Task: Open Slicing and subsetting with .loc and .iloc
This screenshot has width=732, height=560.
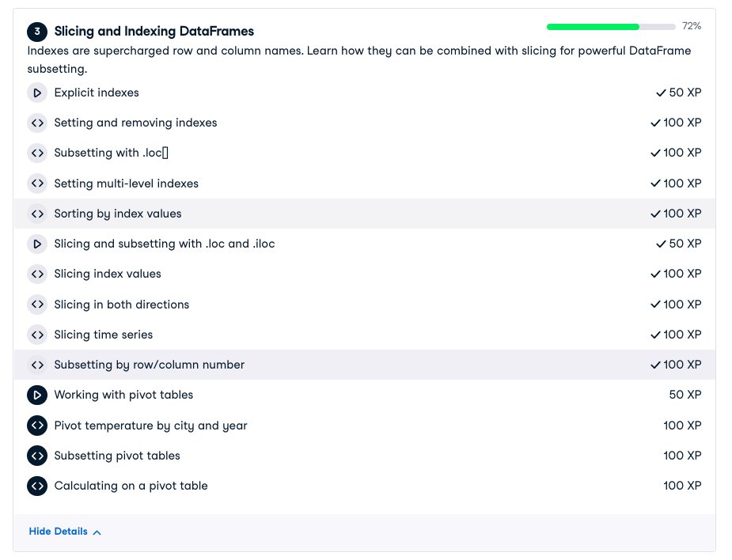Action: (x=165, y=244)
